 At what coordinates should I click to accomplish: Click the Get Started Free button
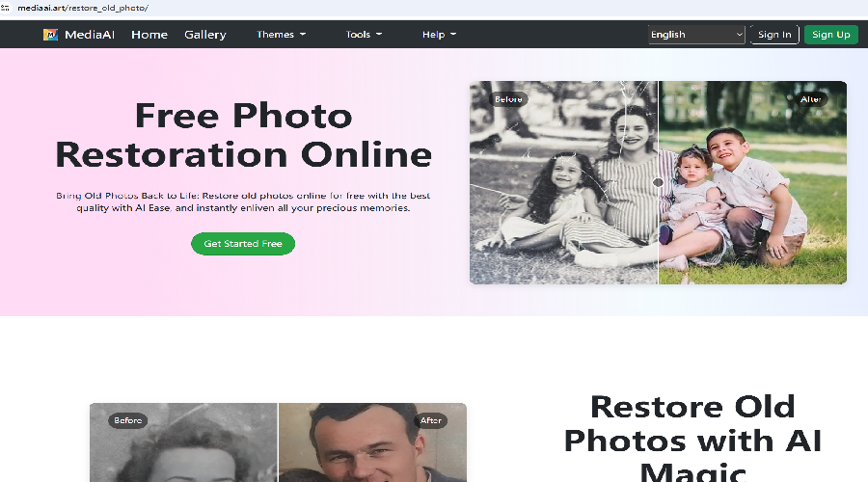pyautogui.click(x=243, y=244)
